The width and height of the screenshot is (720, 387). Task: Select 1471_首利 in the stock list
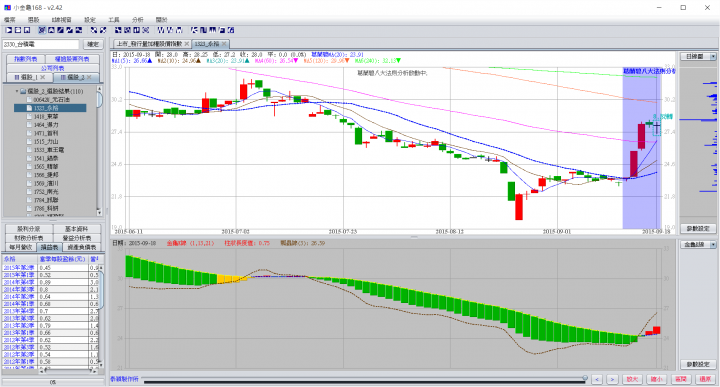click(46, 133)
